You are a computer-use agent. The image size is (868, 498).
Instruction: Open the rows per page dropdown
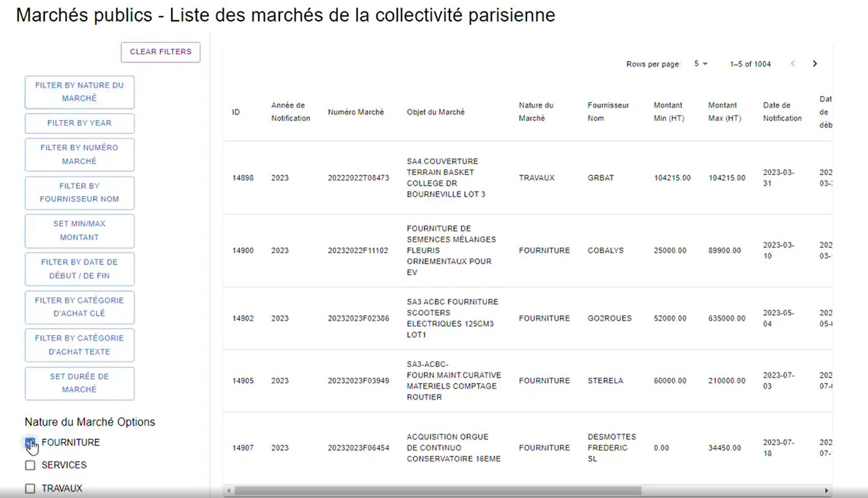click(x=700, y=64)
